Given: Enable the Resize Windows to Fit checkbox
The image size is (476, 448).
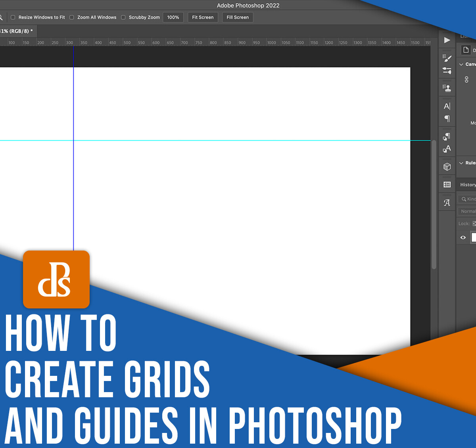Looking at the screenshot, I should (x=13, y=17).
